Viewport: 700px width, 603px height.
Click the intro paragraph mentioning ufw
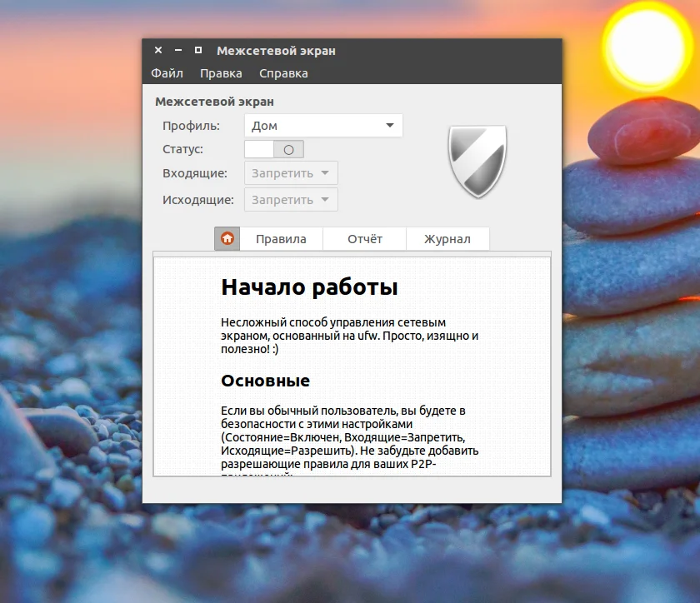click(x=349, y=336)
